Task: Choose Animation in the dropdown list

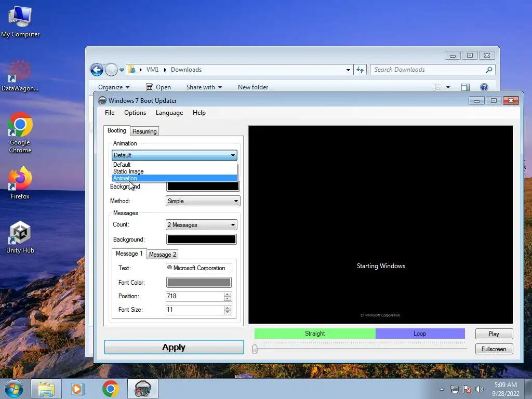Action: [175, 178]
